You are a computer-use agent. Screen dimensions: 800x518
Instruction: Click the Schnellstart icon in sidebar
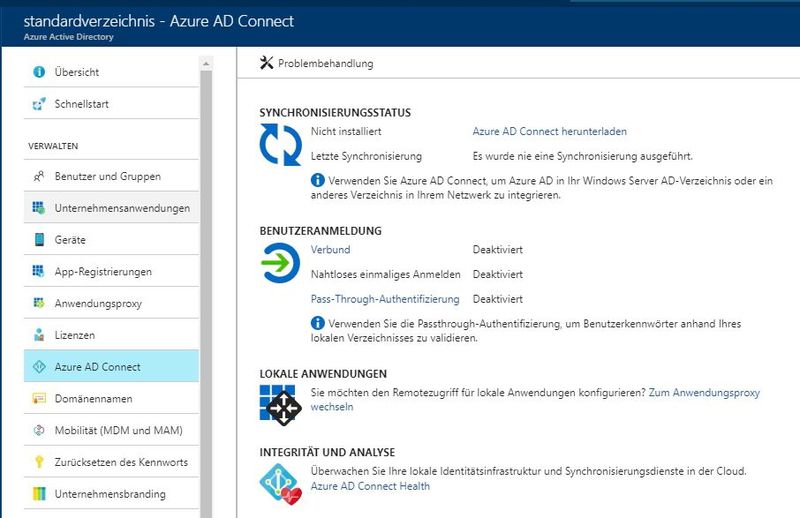point(39,104)
